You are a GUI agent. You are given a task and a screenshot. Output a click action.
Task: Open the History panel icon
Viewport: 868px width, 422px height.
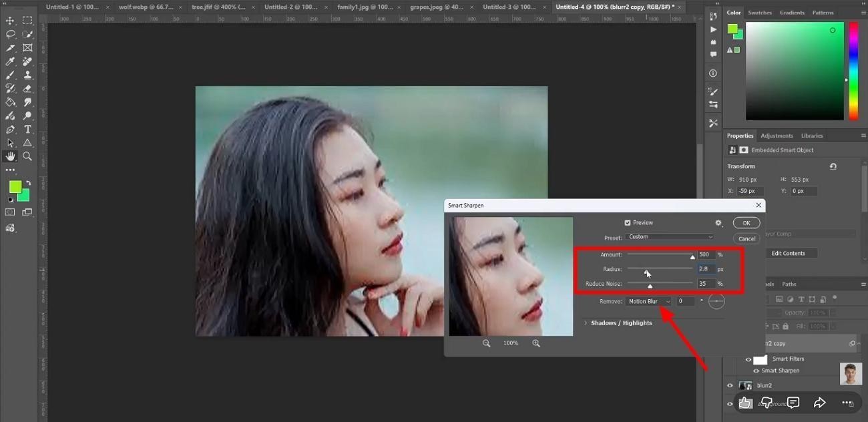pos(713,16)
